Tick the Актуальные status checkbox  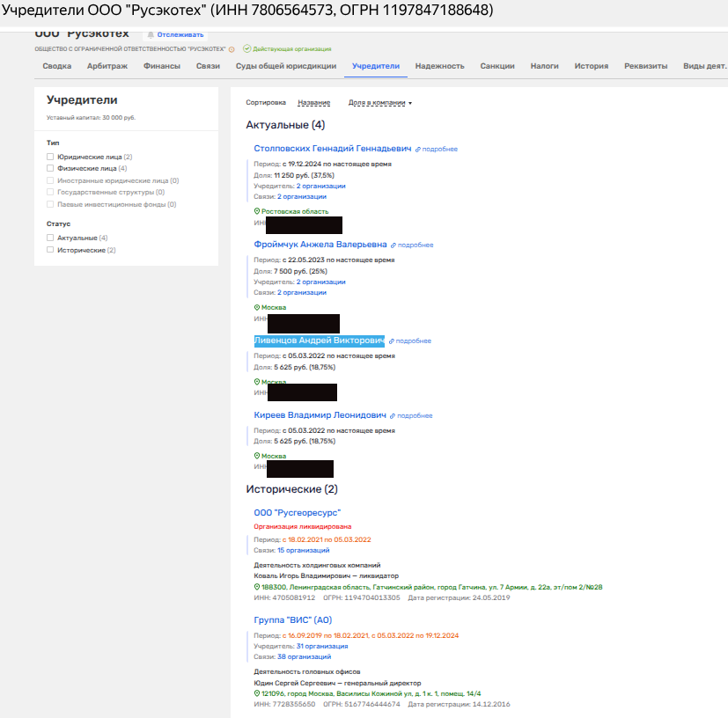click(x=50, y=238)
